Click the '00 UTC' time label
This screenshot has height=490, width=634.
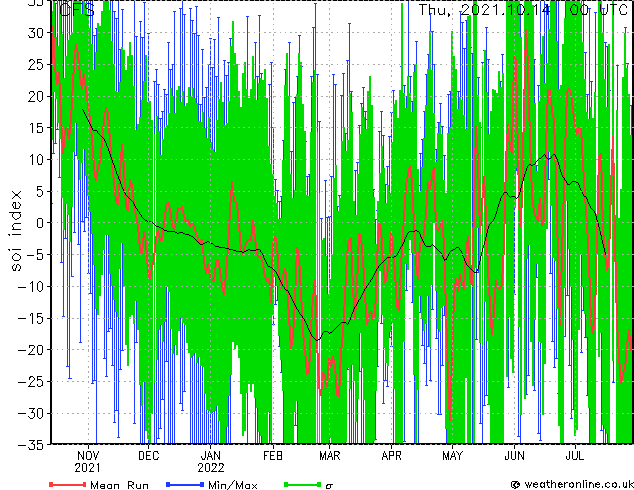[x=598, y=10]
